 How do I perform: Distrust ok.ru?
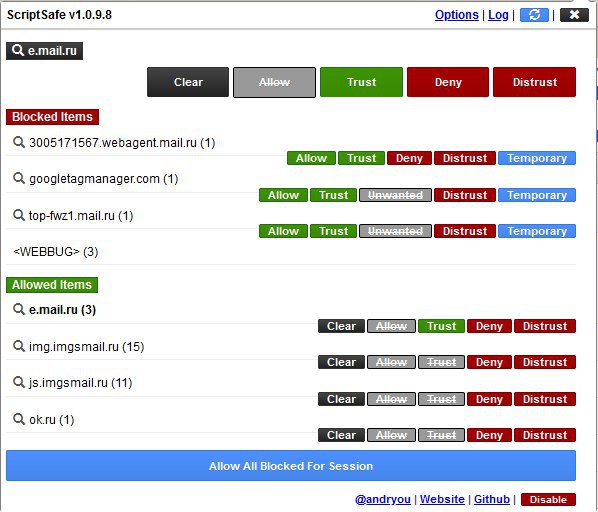pos(545,435)
